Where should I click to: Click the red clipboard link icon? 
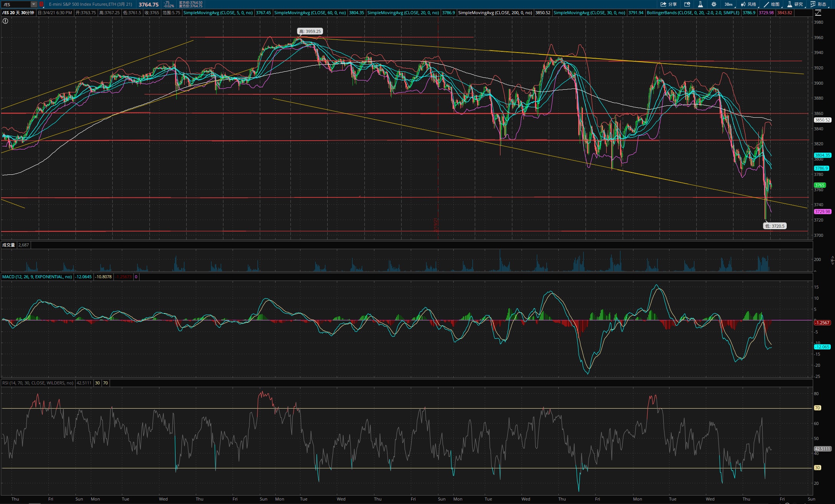[x=41, y=4]
